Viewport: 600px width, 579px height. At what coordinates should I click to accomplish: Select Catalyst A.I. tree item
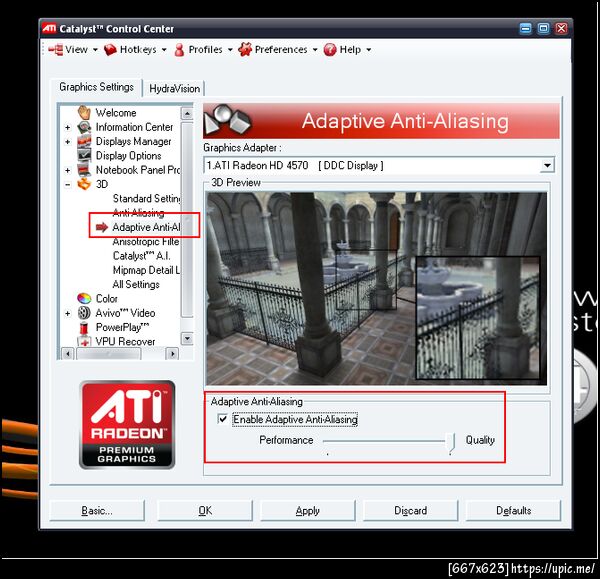(141, 256)
